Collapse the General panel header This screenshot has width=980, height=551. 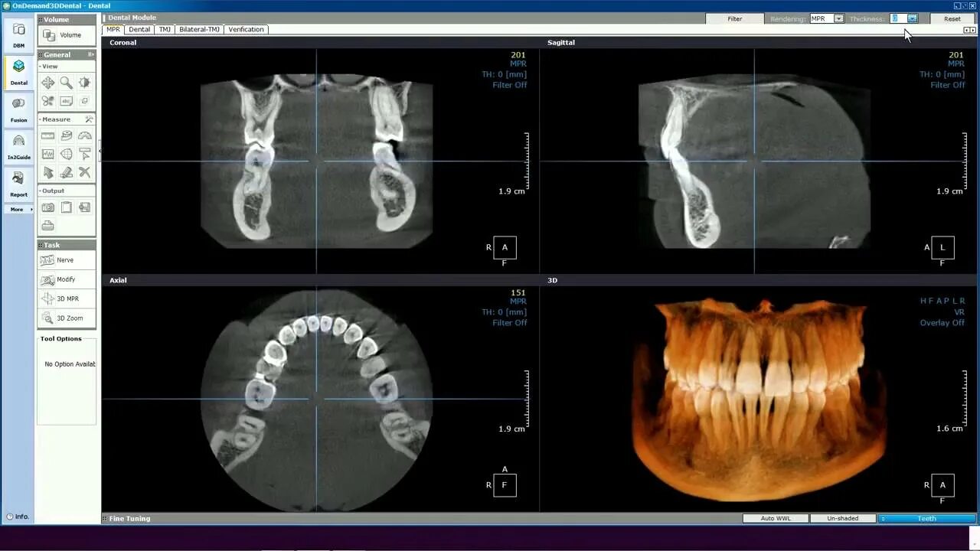coord(67,54)
